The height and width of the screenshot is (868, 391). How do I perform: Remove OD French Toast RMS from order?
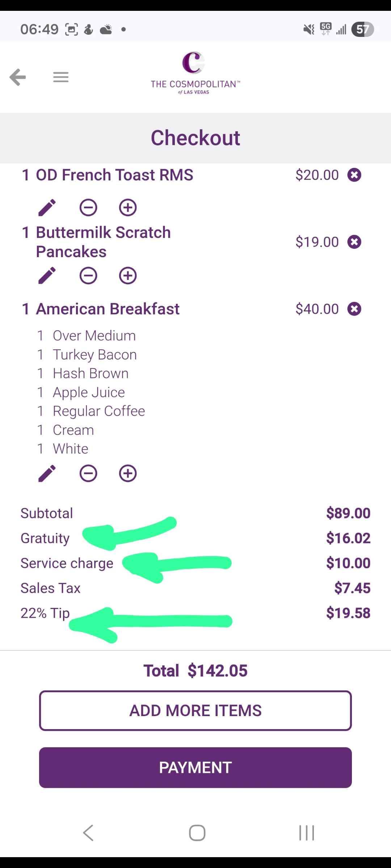(x=354, y=175)
